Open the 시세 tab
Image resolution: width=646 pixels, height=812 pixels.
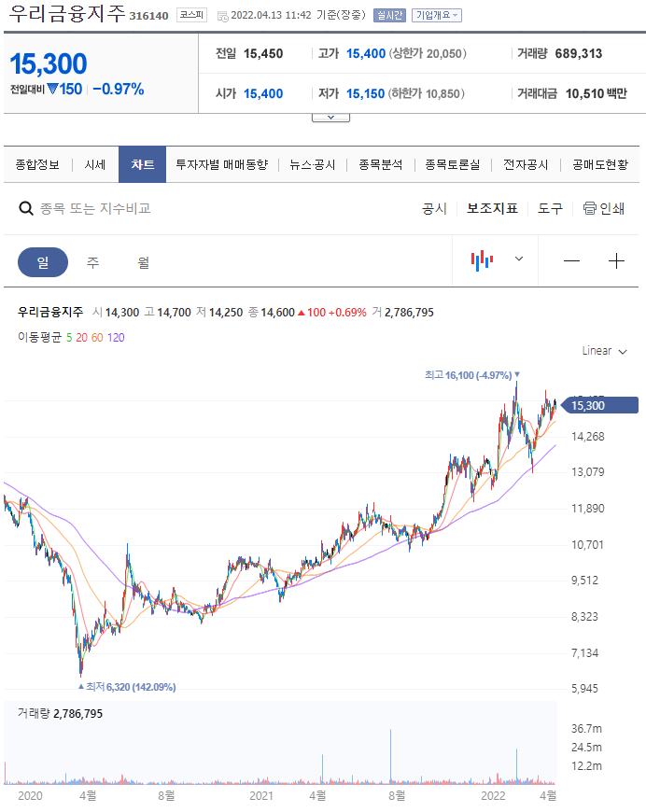95,164
